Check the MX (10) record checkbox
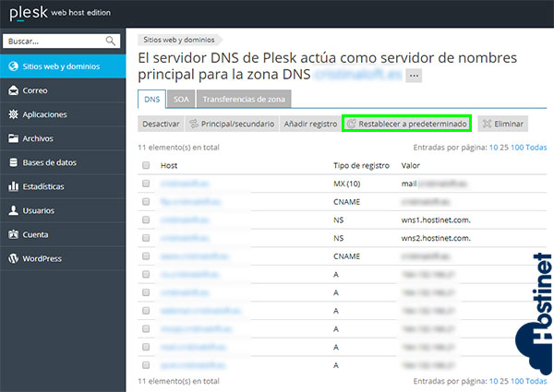Image resolution: width=554 pixels, height=392 pixels. (x=146, y=184)
